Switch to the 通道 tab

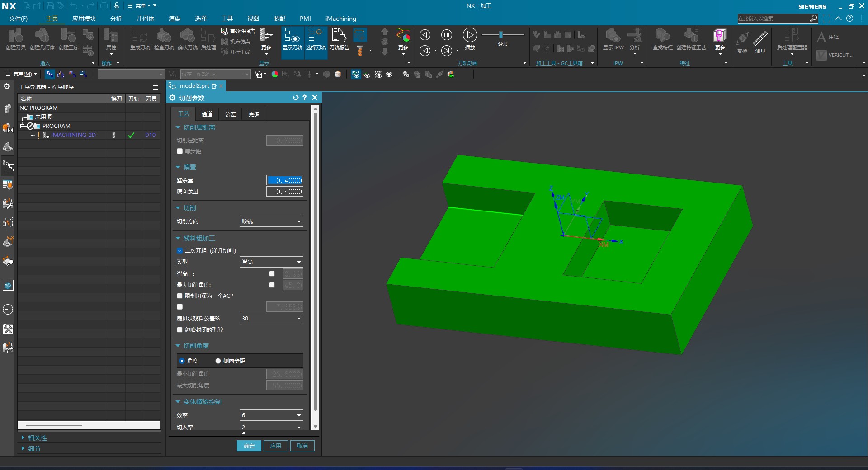tap(207, 114)
